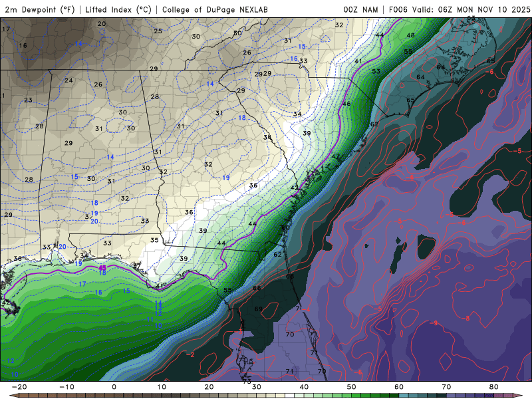
Task: Click the '48' dewpoint value in green band
Action: click(410, 35)
